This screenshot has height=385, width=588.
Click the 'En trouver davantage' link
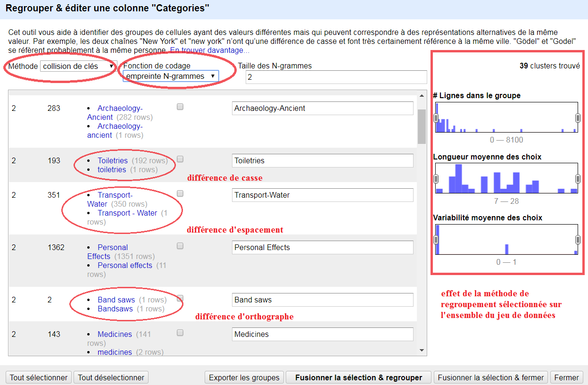pos(210,50)
